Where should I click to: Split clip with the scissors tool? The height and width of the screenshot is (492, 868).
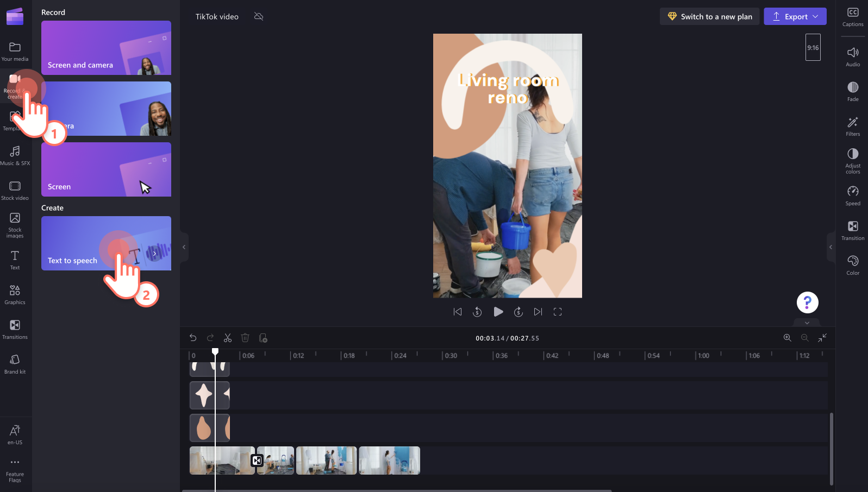(x=228, y=338)
